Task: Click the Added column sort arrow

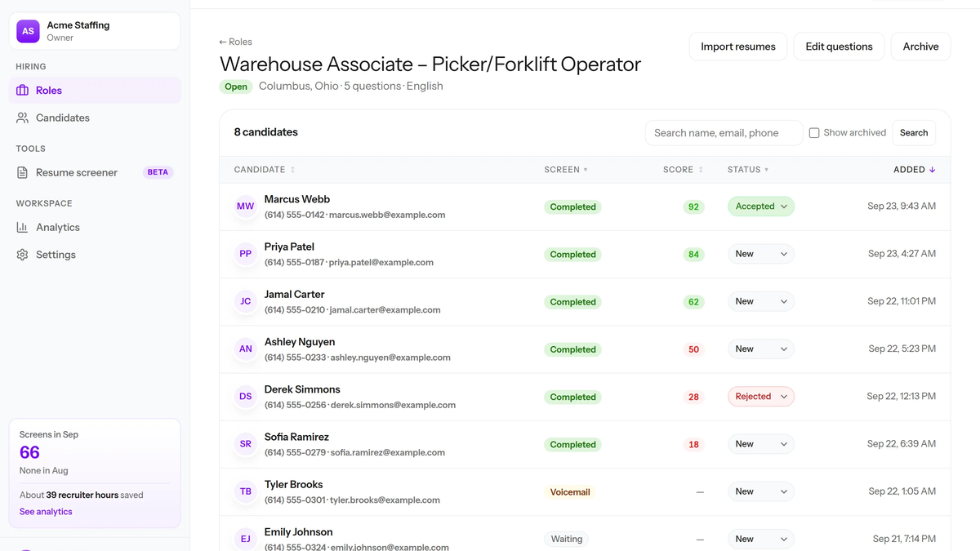Action: [x=933, y=170]
